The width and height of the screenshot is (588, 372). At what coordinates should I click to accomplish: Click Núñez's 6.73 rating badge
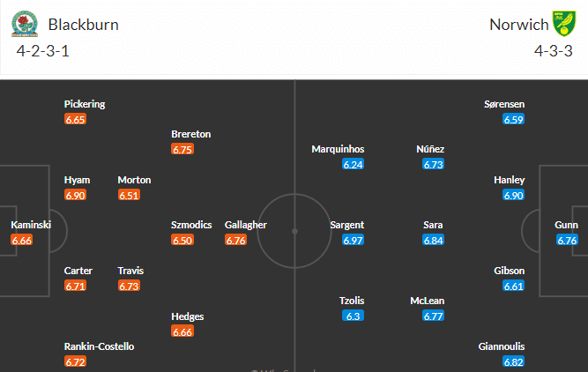(x=433, y=164)
